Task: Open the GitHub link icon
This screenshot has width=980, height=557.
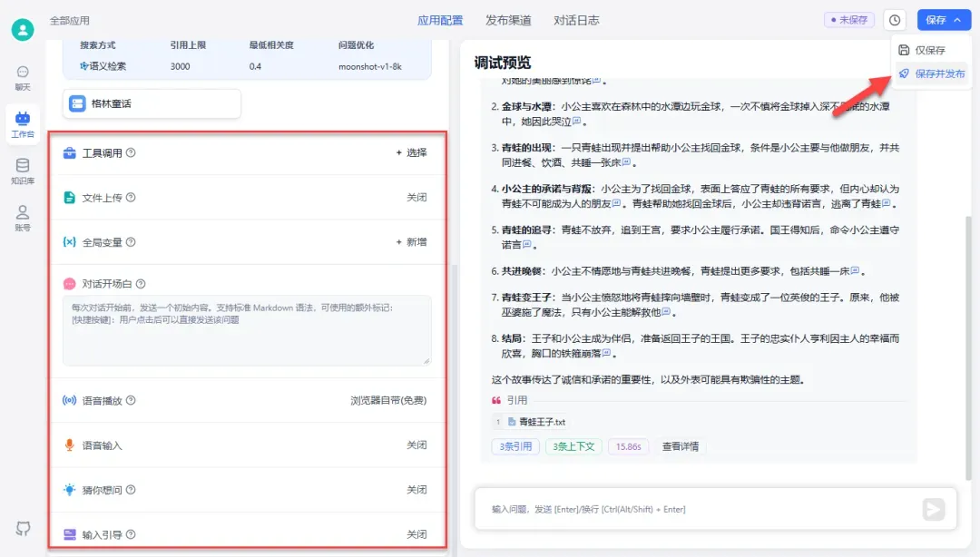Action: pyautogui.click(x=23, y=529)
